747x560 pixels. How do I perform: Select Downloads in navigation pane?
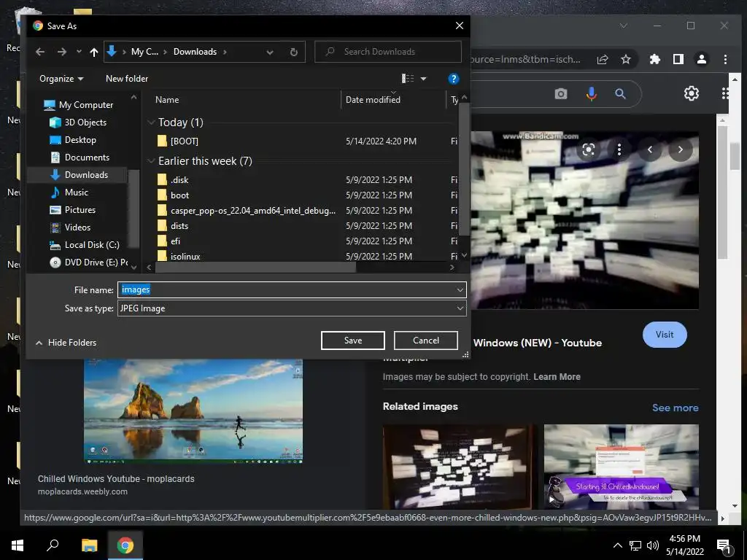tap(79, 175)
